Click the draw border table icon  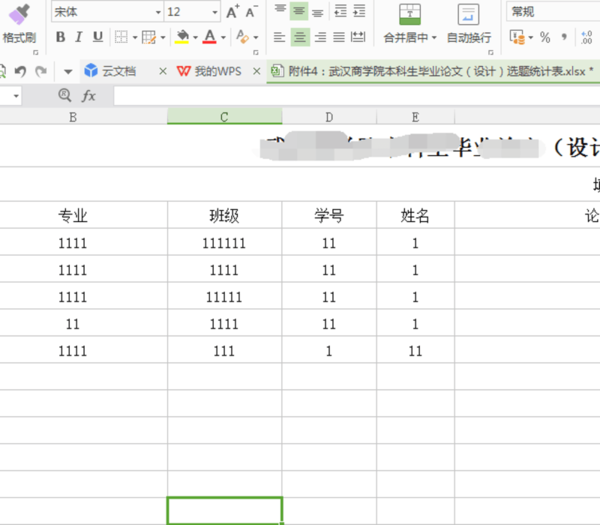pyautogui.click(x=148, y=37)
